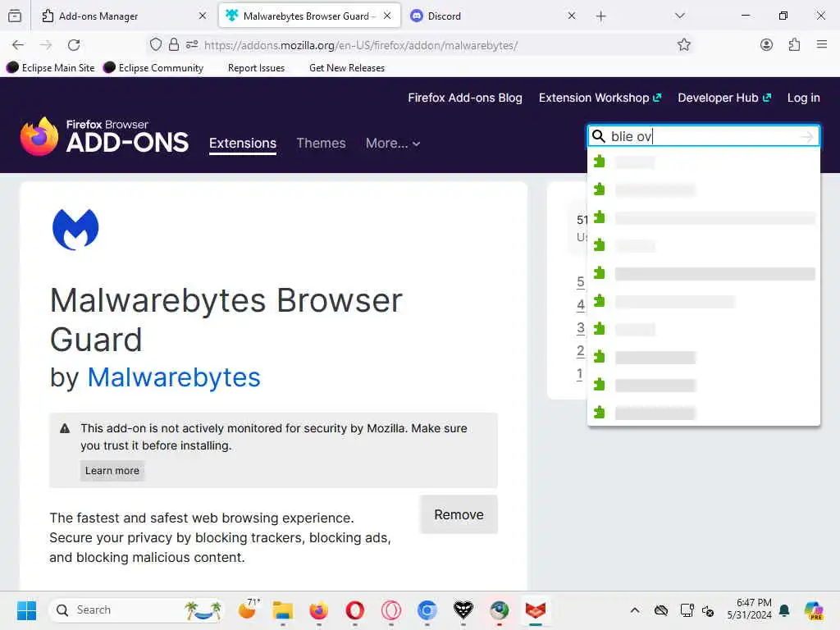Open File Explorer from taskbar
Image resolution: width=840 pixels, height=630 pixels.
(x=283, y=610)
